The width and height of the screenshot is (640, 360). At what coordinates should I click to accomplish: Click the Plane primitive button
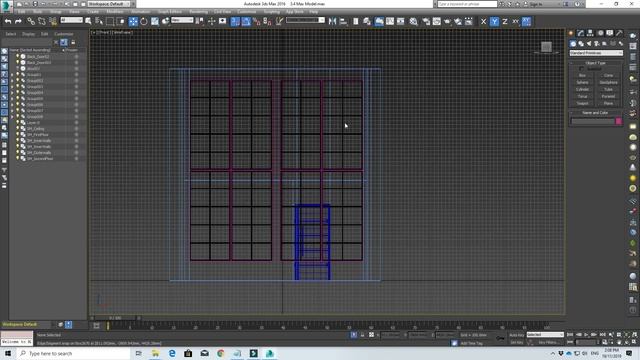608,103
